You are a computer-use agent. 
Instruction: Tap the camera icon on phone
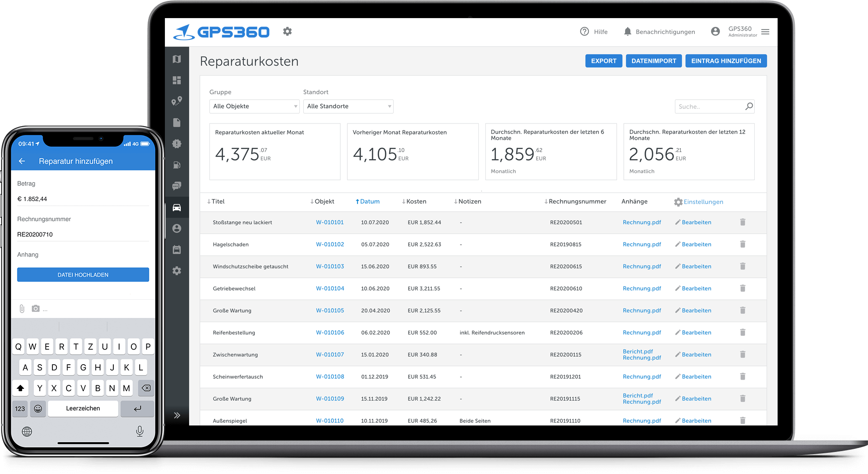click(x=36, y=309)
